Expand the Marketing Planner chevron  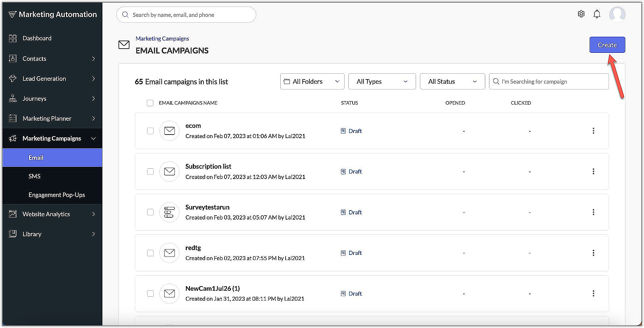tap(93, 118)
